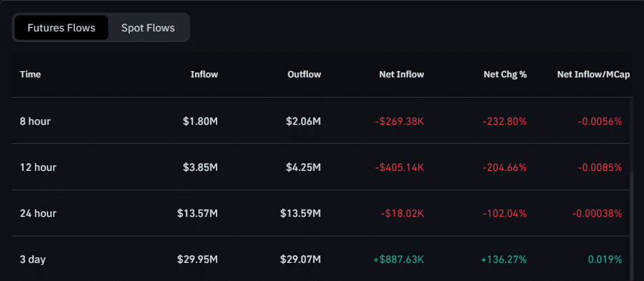
Task: Sort by the Net Chg % header
Action: (x=504, y=74)
